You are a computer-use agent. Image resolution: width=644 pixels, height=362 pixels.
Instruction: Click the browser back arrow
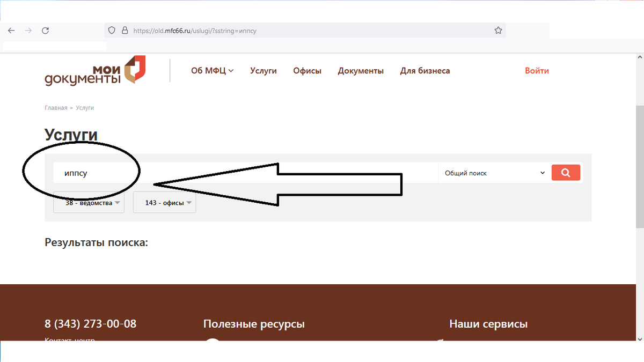tap(11, 31)
